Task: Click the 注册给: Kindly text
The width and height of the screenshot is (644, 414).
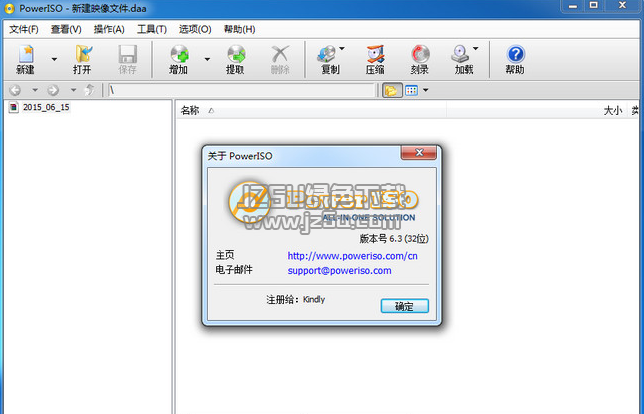Action: tap(296, 299)
